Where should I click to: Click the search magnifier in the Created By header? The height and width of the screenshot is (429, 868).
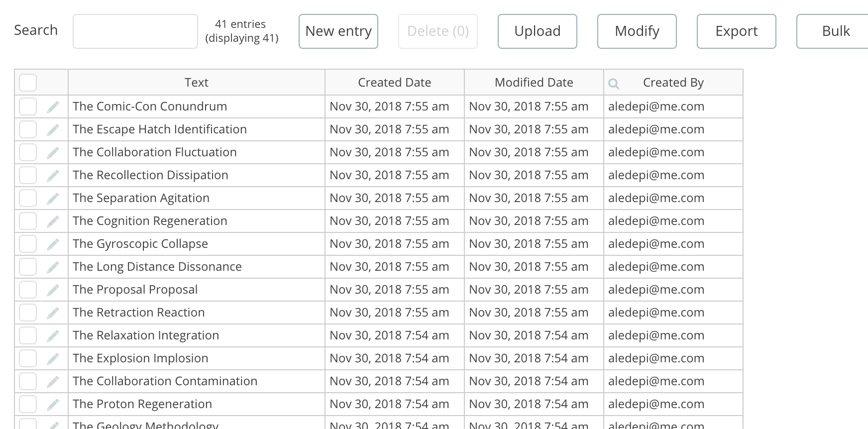(x=614, y=84)
